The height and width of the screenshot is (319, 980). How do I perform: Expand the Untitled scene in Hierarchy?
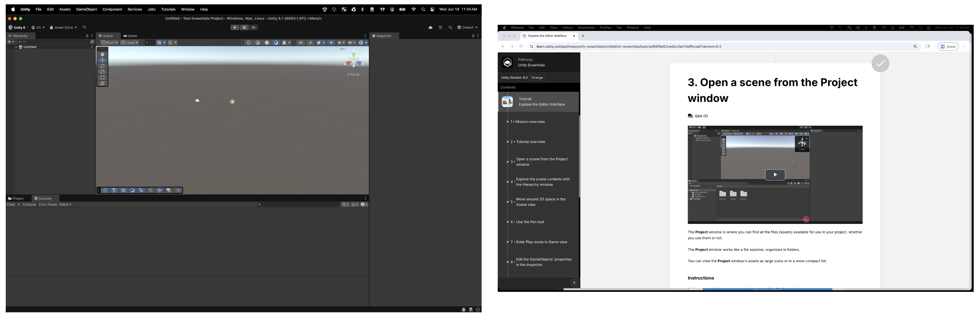pos(16,47)
